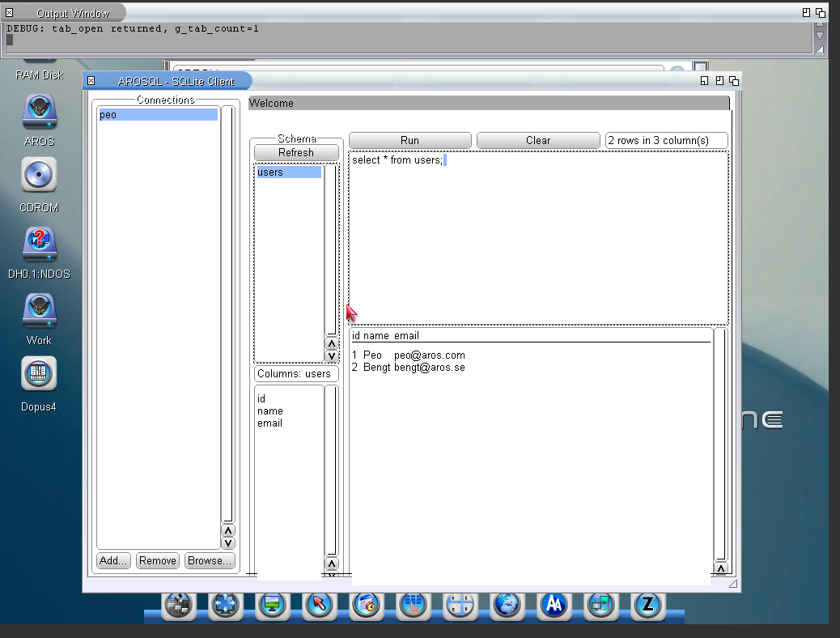Viewport: 840px width, 638px height.
Task: Click the results pane vertical scrollbar
Action: point(720,444)
